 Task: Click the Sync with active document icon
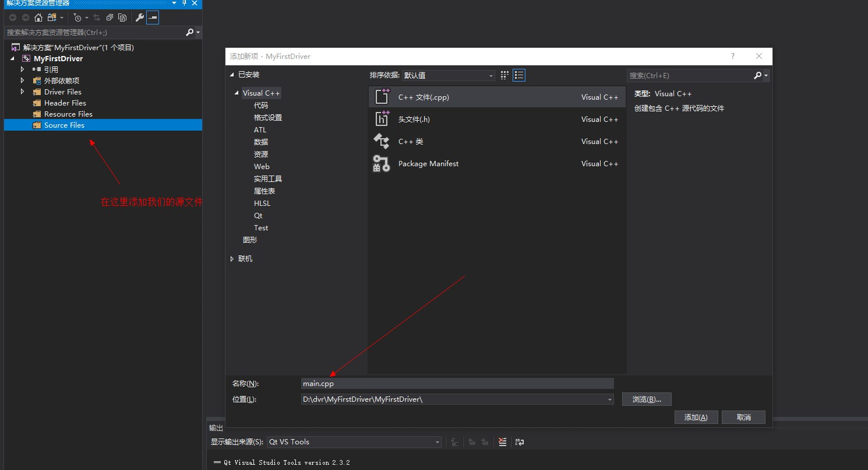97,17
